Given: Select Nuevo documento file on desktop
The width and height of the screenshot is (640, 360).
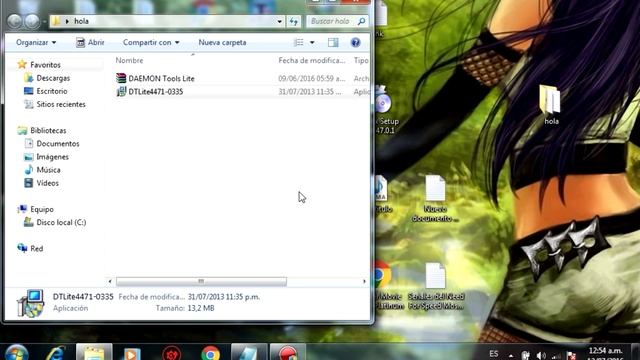Looking at the screenshot, I should [x=435, y=199].
